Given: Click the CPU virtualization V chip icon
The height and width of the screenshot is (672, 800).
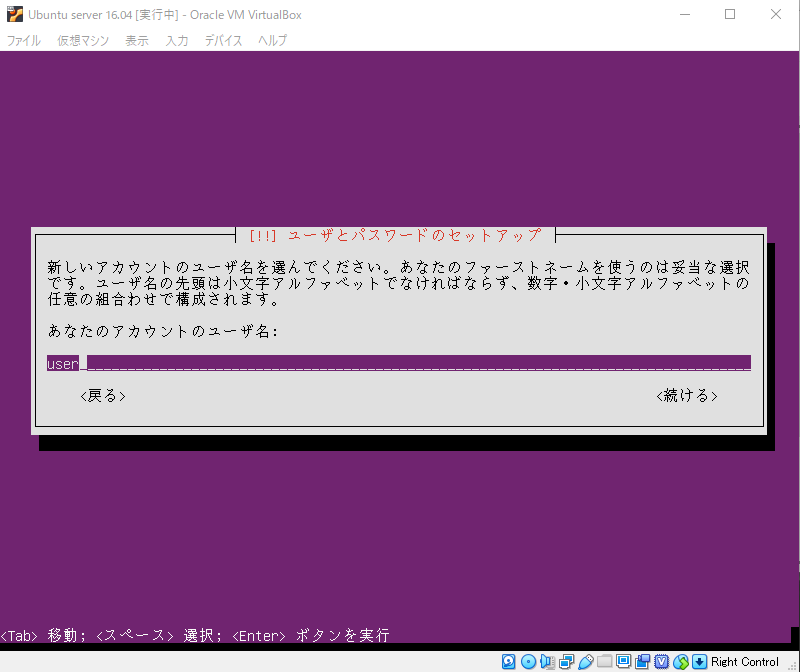Looking at the screenshot, I should point(661,662).
